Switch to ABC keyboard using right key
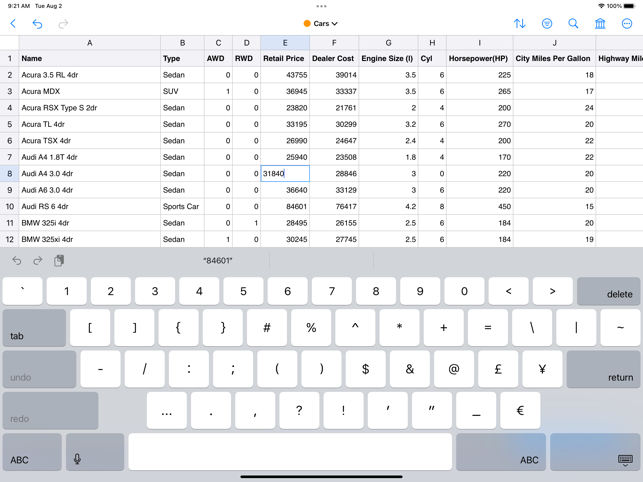Screen dimensions: 643x482 click(x=501, y=452)
